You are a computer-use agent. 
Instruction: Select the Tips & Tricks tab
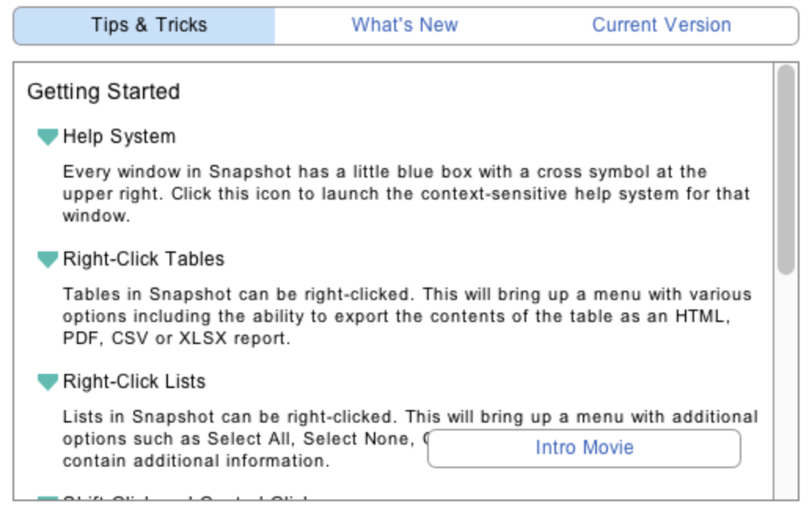[148, 25]
